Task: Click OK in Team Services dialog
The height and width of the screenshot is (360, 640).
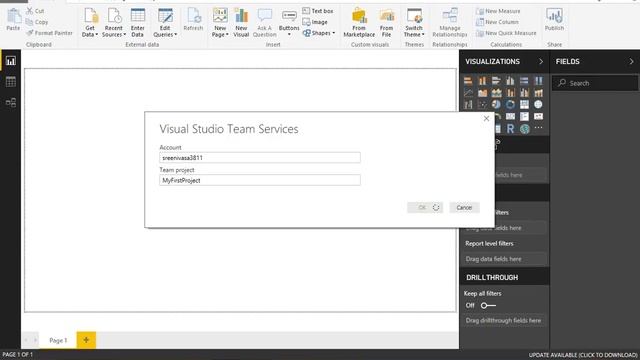Action: (x=424, y=207)
